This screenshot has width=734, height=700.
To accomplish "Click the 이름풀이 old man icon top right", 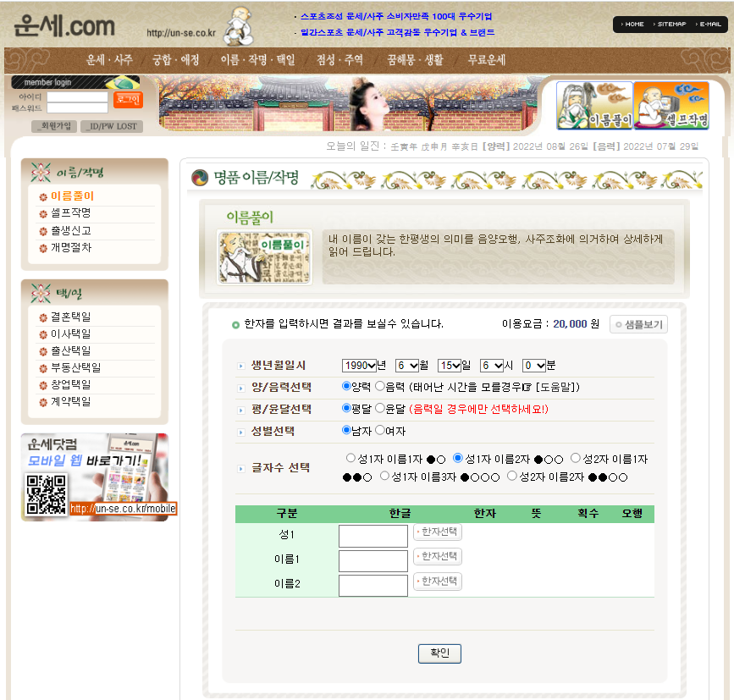I will pyautogui.click(x=594, y=106).
